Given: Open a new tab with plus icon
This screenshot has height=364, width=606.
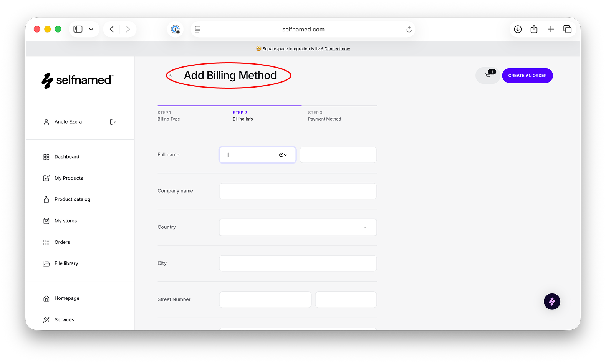Looking at the screenshot, I should tap(551, 29).
